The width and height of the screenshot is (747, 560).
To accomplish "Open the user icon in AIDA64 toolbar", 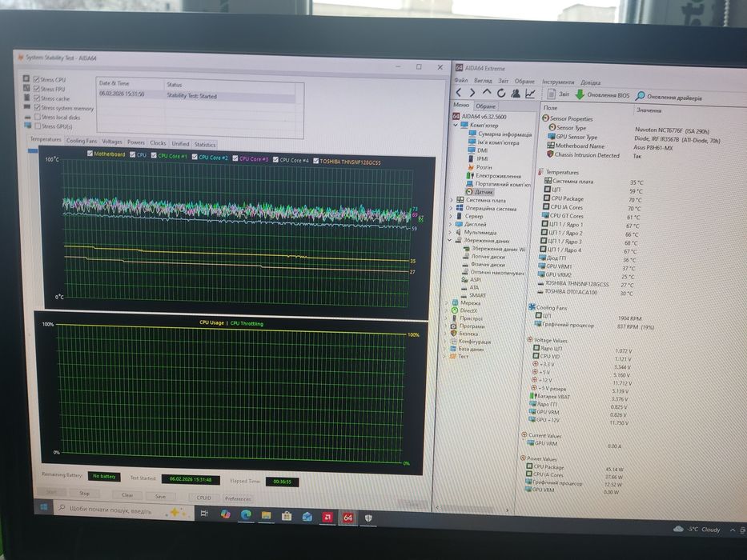I will coord(515,94).
